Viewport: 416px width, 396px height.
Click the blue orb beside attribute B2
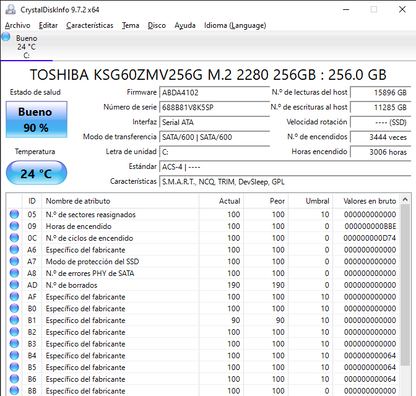pos(14,332)
